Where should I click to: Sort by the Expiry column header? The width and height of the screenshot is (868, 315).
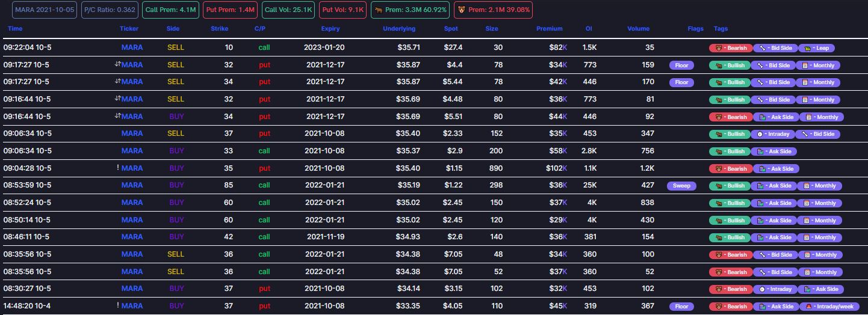point(330,28)
